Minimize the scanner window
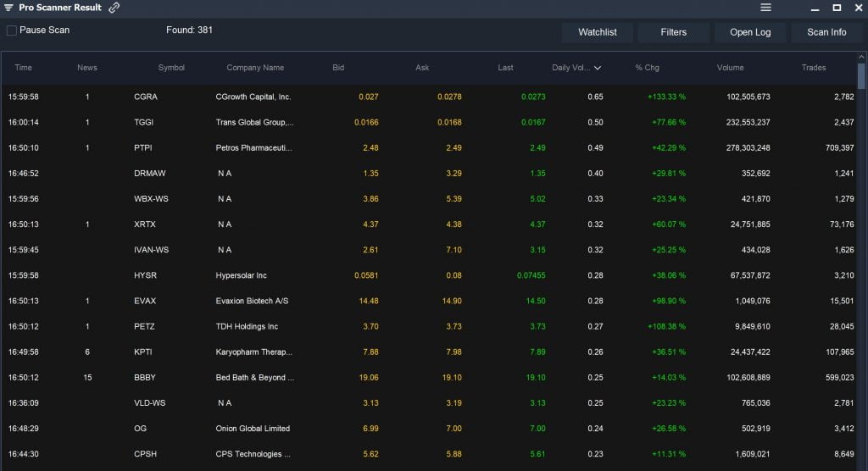868x471 pixels. 815,8
